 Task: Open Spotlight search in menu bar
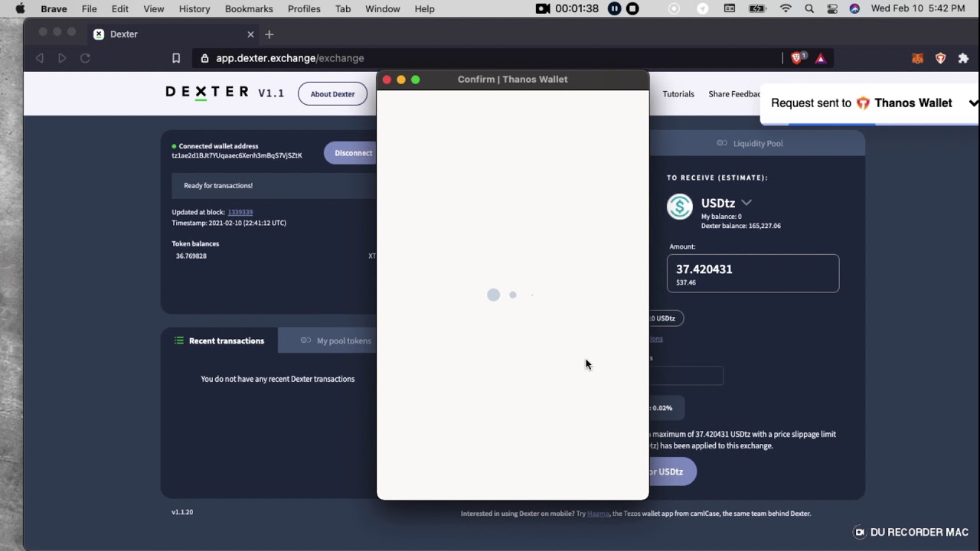click(809, 8)
